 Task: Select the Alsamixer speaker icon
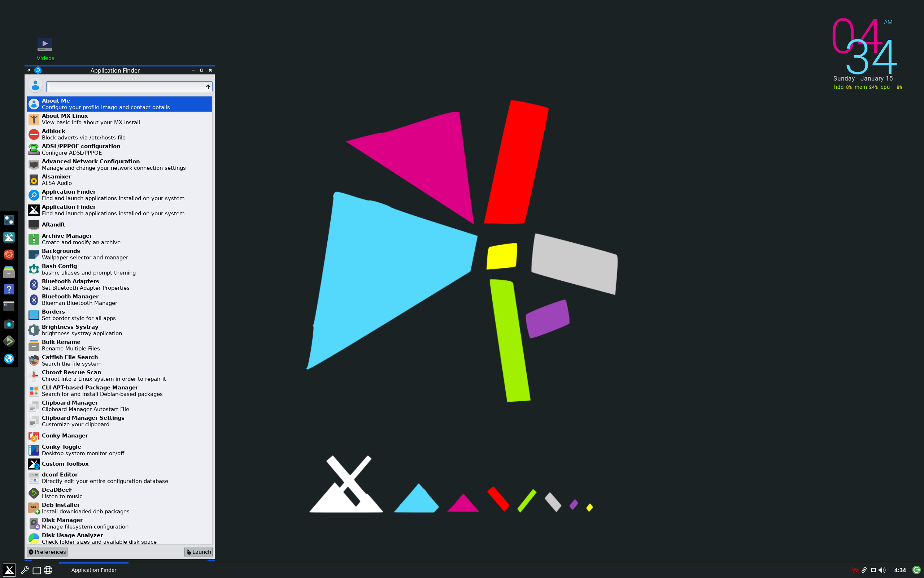[34, 180]
